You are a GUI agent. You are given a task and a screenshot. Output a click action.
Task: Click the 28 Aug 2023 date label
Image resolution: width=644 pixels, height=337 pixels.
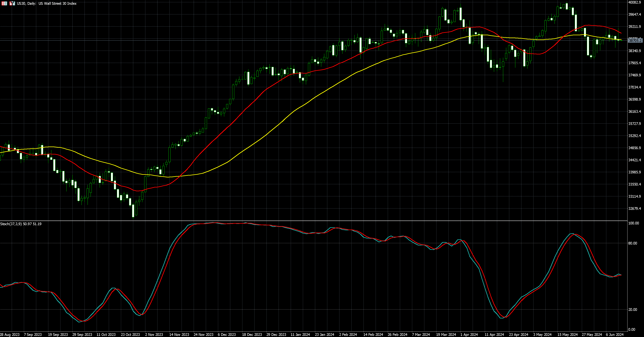(x=10, y=335)
